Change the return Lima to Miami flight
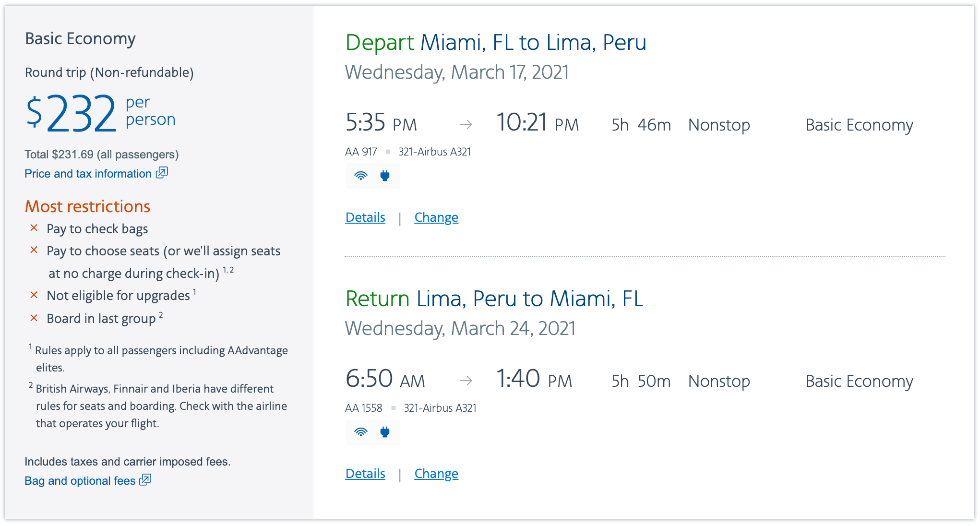 [x=436, y=474]
